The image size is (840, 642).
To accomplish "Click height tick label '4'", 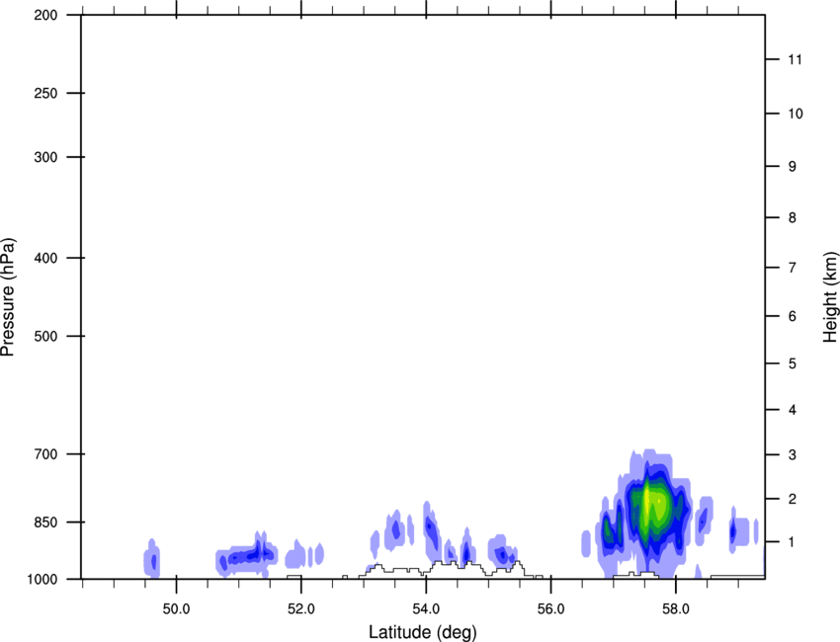I will tap(793, 410).
